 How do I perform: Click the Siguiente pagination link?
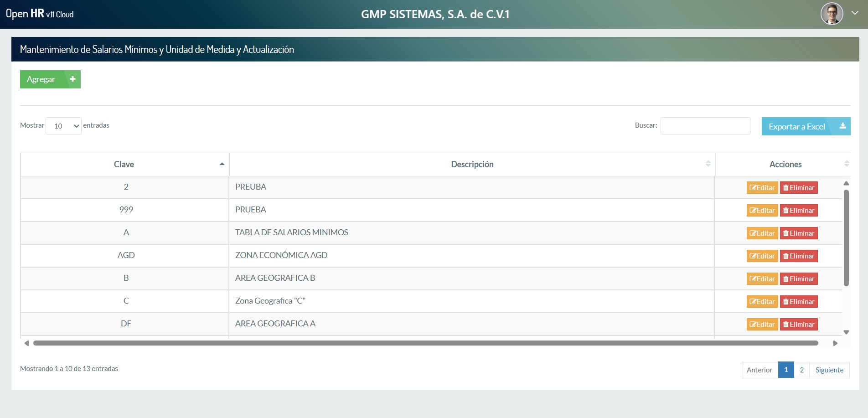tap(829, 370)
